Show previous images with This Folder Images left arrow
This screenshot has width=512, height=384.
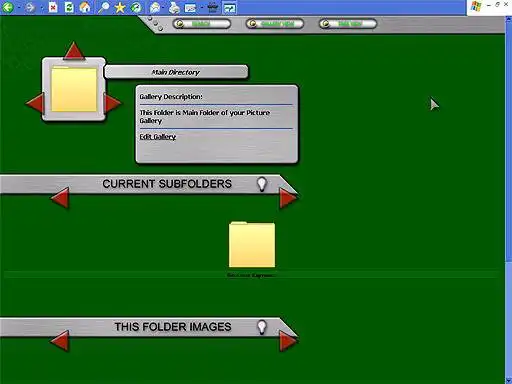(x=60, y=341)
